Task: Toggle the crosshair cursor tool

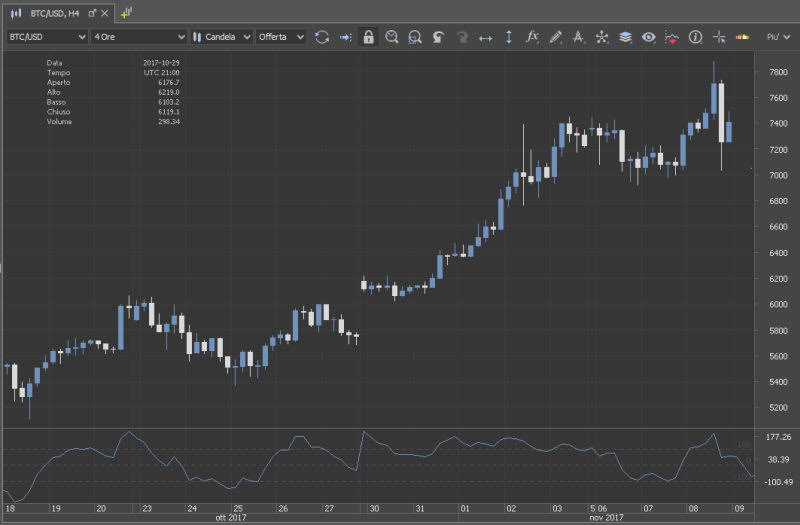Action: tap(719, 37)
